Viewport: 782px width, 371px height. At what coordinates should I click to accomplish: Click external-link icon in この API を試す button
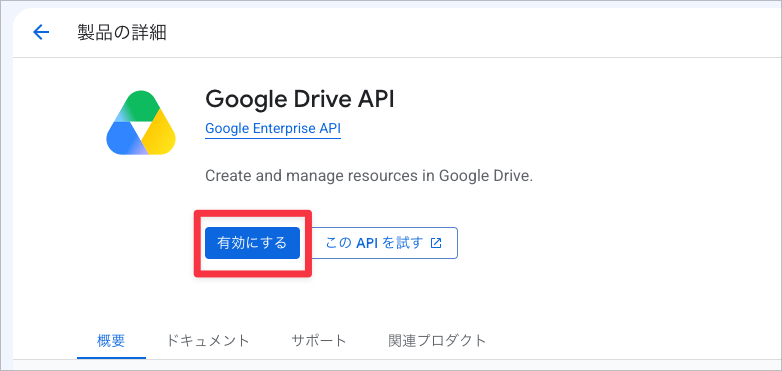(x=436, y=243)
